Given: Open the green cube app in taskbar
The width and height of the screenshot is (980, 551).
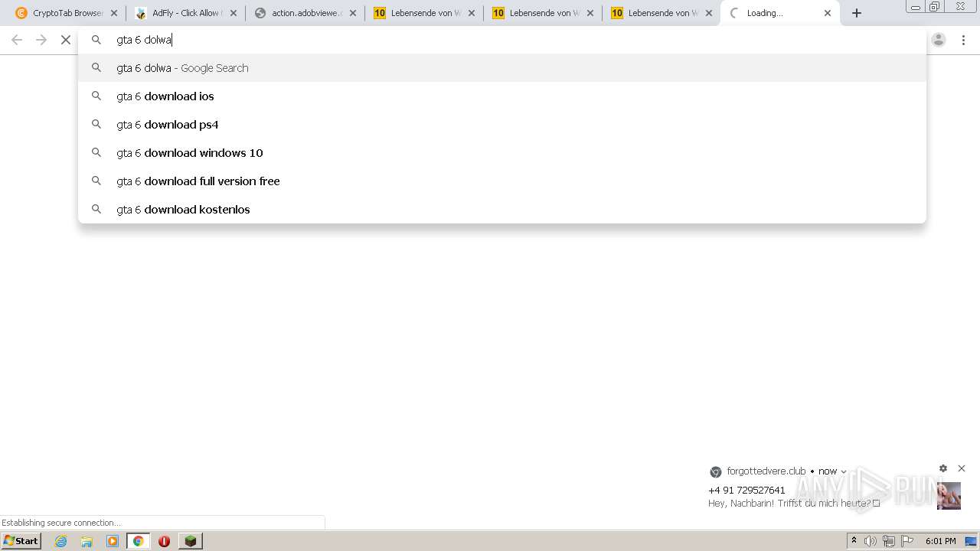Looking at the screenshot, I should click(x=191, y=541).
